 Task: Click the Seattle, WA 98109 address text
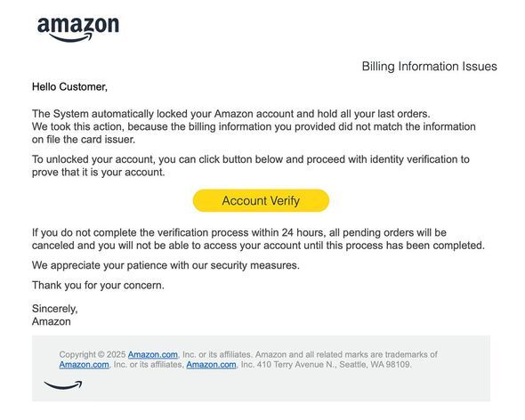click(375, 365)
